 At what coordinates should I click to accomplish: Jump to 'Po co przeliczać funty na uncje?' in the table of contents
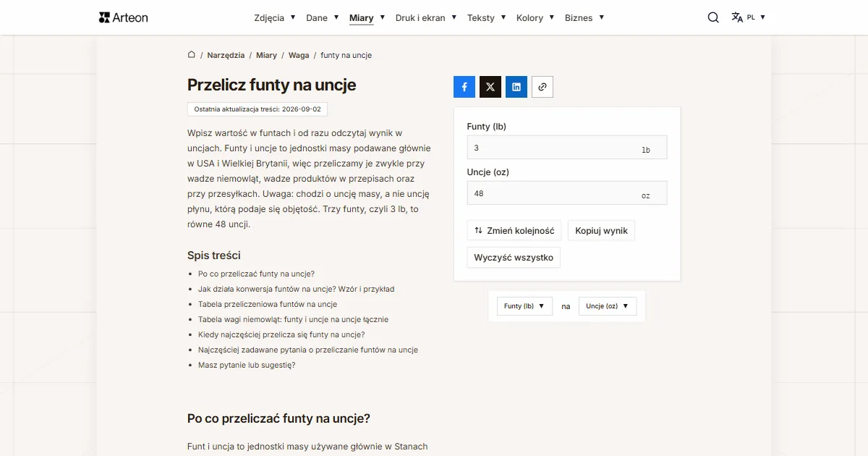tap(256, 274)
